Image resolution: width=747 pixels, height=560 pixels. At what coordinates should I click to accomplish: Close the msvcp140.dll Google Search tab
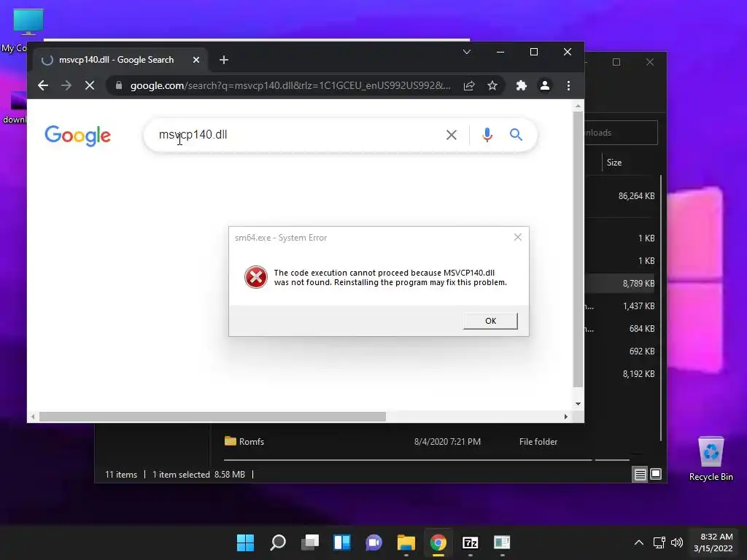pyautogui.click(x=196, y=60)
